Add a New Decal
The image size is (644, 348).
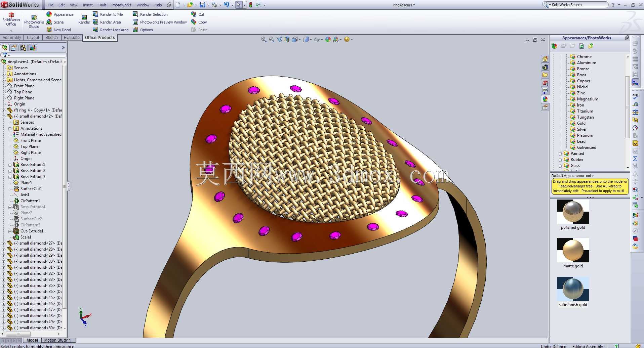(x=59, y=30)
